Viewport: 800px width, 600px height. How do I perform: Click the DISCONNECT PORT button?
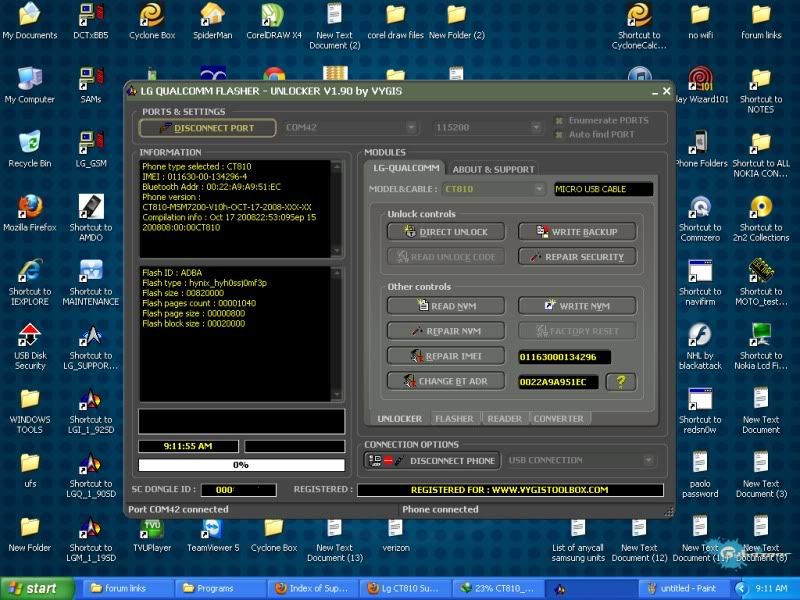point(208,128)
